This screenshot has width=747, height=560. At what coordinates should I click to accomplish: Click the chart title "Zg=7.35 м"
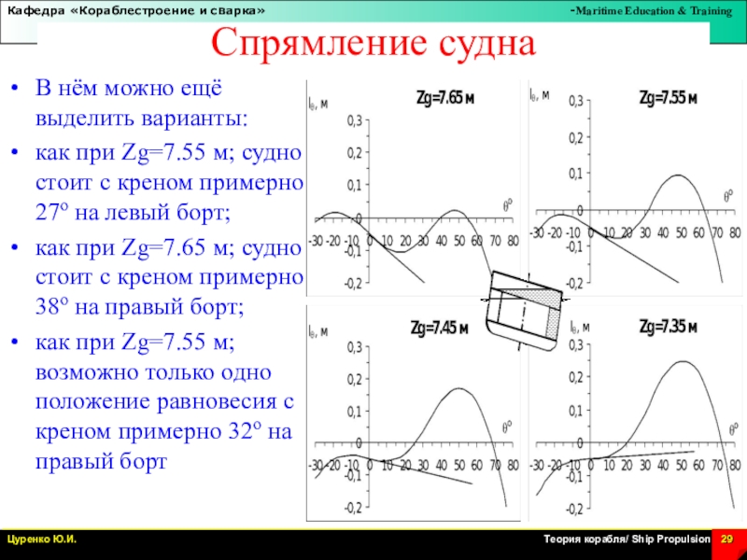668,327
